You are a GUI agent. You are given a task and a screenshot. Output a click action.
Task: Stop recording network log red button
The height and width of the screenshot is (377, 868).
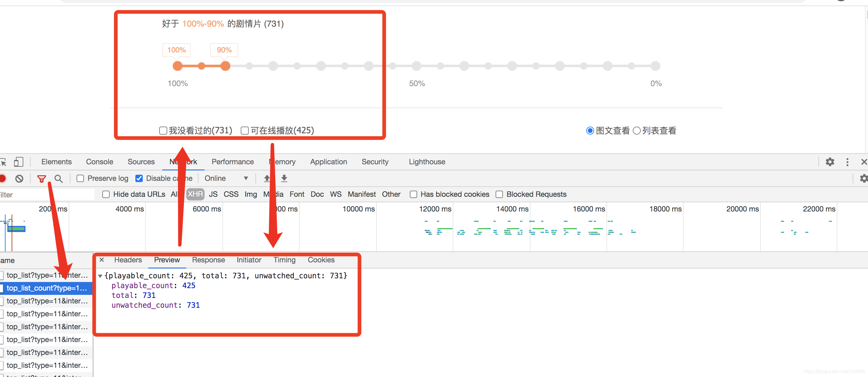click(x=3, y=178)
